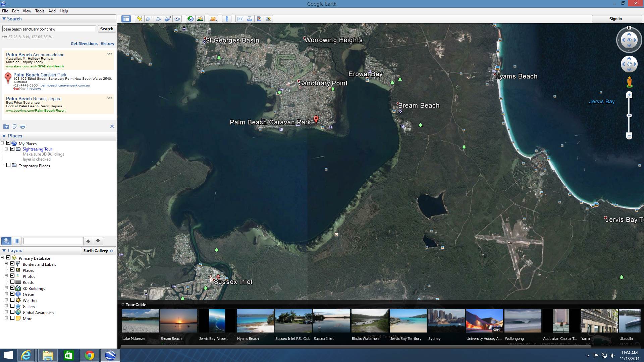The height and width of the screenshot is (362, 644).
Task: Expand the Sightseeing Tour folder
Action: (6, 149)
